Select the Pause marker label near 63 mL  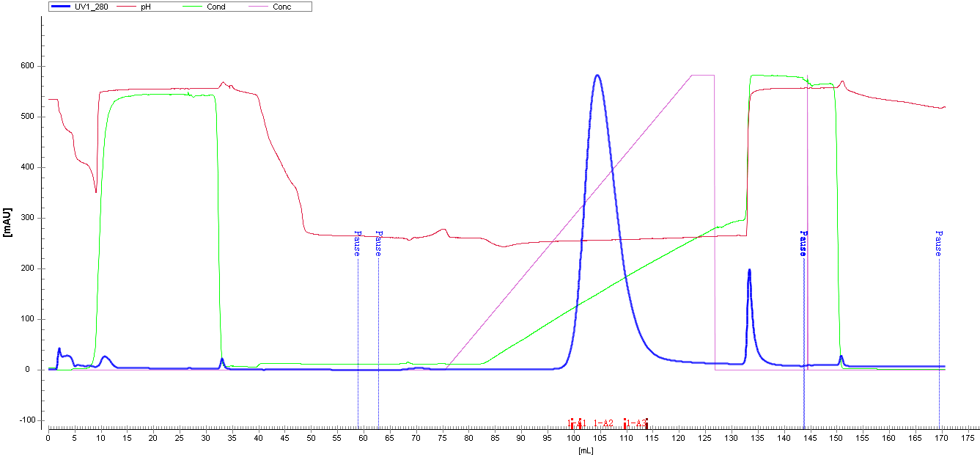click(x=378, y=243)
